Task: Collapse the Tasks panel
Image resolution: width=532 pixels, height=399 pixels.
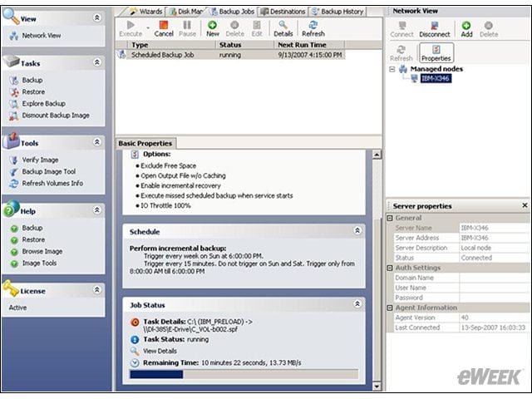Action: click(x=97, y=62)
